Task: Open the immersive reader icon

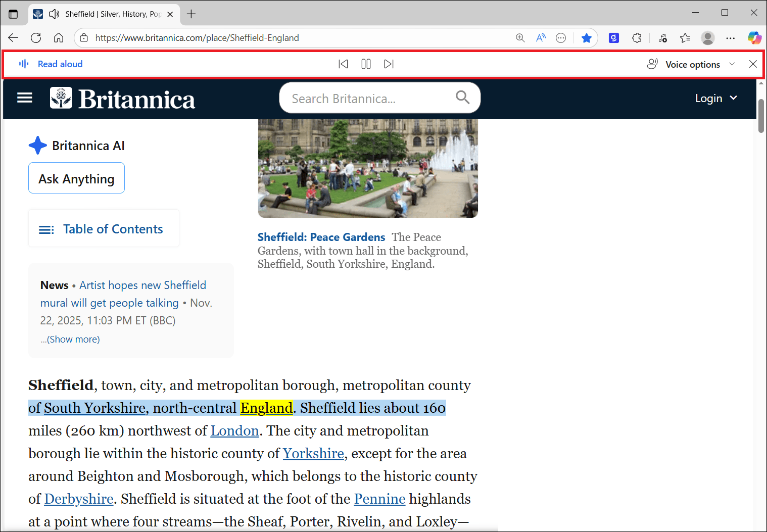Action: coord(541,37)
